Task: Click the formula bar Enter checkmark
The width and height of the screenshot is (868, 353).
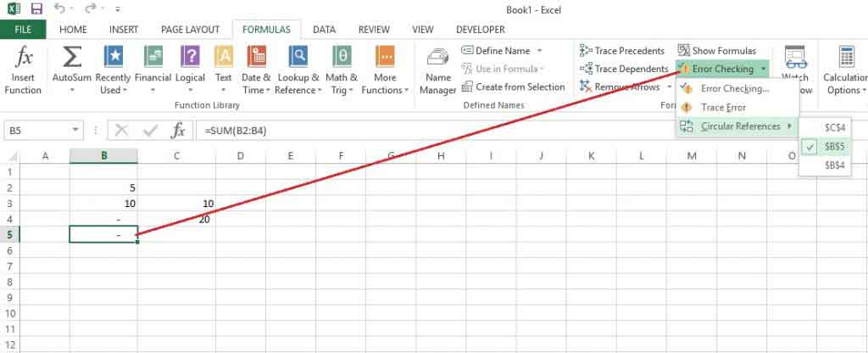Action: pyautogui.click(x=150, y=131)
